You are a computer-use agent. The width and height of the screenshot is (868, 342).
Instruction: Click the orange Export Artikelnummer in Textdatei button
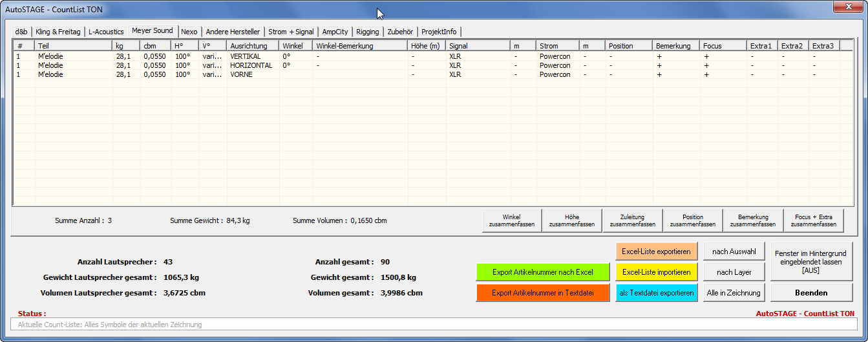pos(543,293)
